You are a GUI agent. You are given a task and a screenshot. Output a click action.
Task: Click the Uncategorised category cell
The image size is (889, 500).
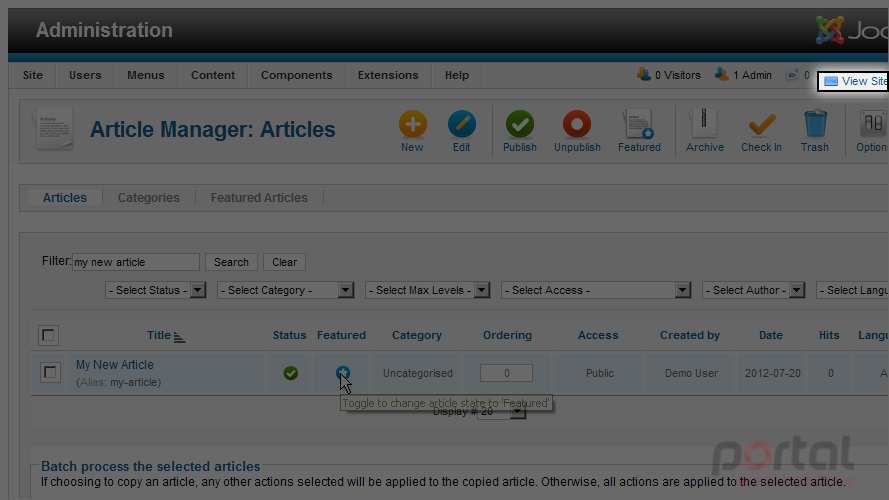point(417,373)
